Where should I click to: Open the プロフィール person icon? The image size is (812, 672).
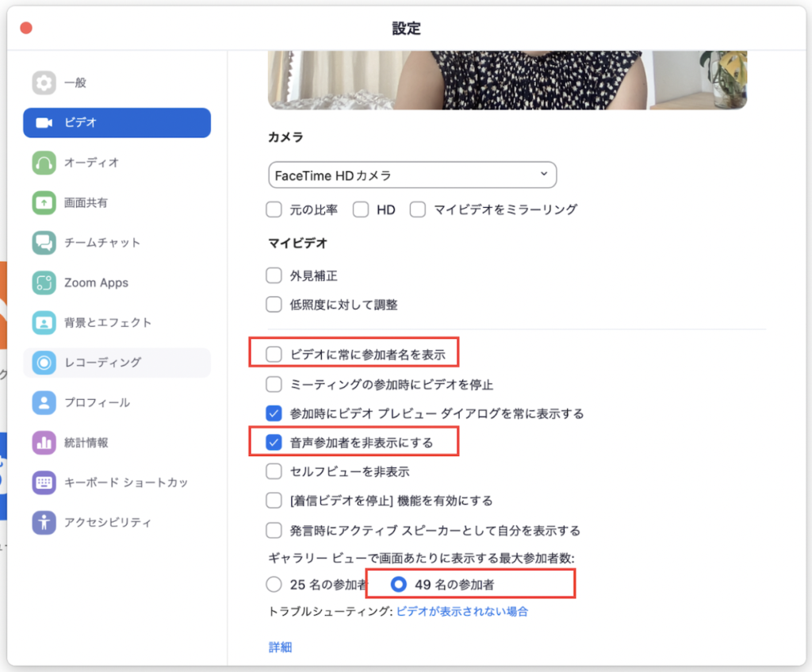pos(44,402)
